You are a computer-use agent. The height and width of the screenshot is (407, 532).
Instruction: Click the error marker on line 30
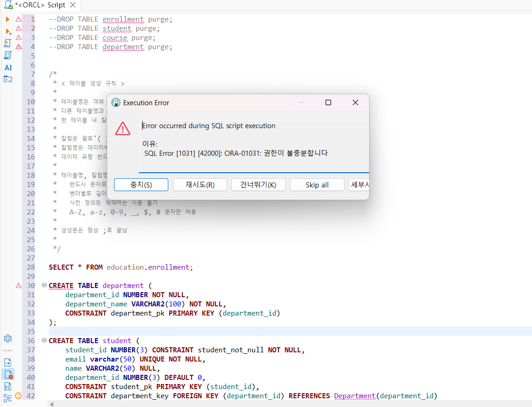point(19,286)
